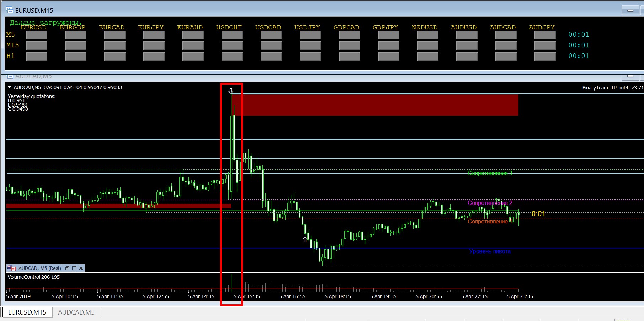Click the GBPJPY column label
Viewport: 644px width, 321px height.
point(385,27)
